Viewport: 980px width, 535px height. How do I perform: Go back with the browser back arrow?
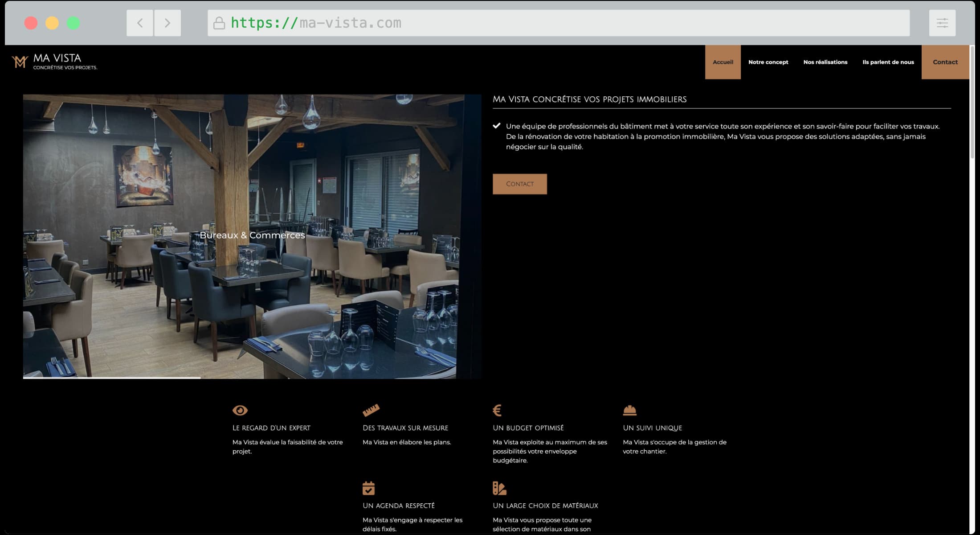(x=140, y=23)
